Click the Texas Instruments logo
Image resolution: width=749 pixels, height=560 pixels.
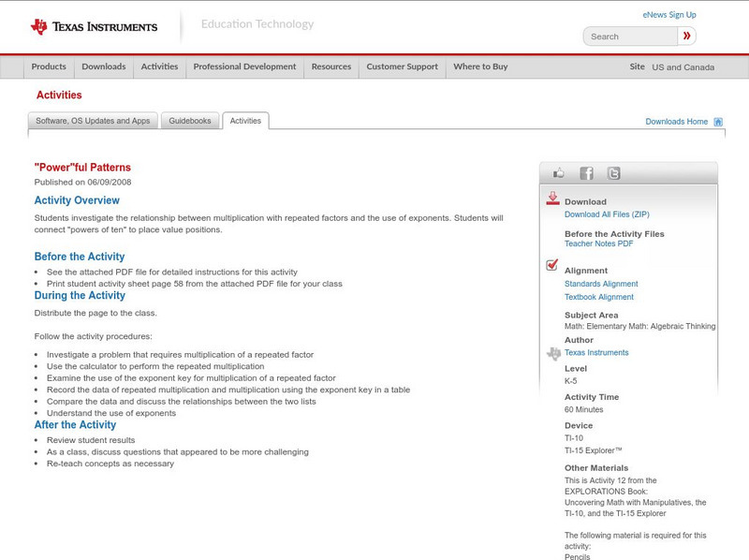click(x=94, y=27)
